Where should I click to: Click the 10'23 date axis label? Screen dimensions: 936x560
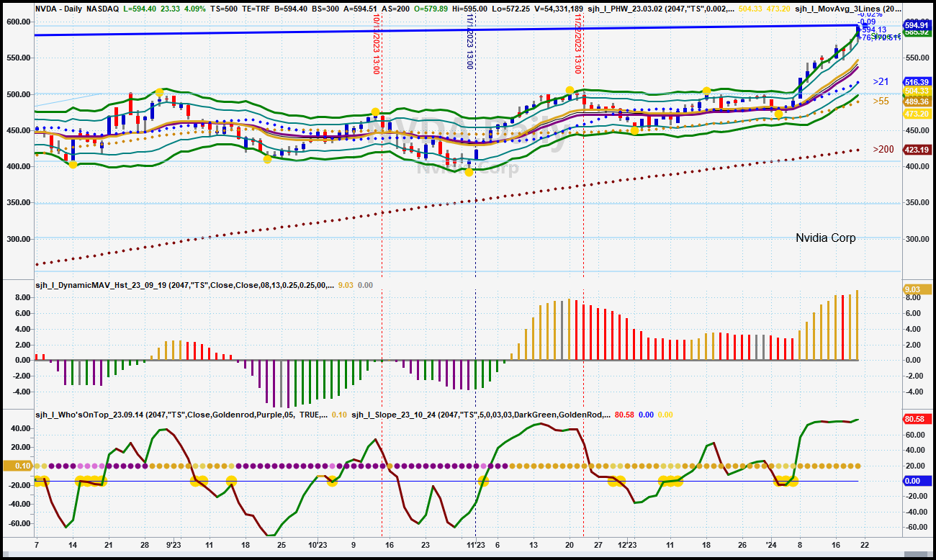click(x=318, y=546)
